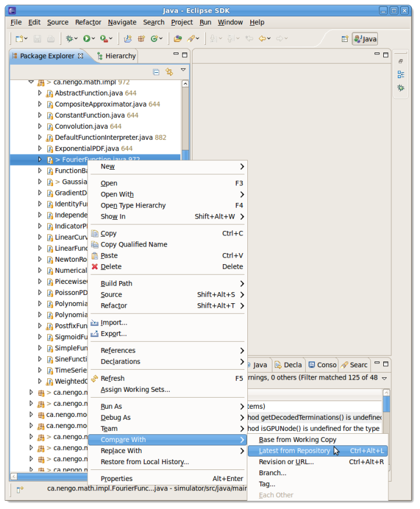
Task: Choose Revision or URL... entry
Action: (318, 462)
